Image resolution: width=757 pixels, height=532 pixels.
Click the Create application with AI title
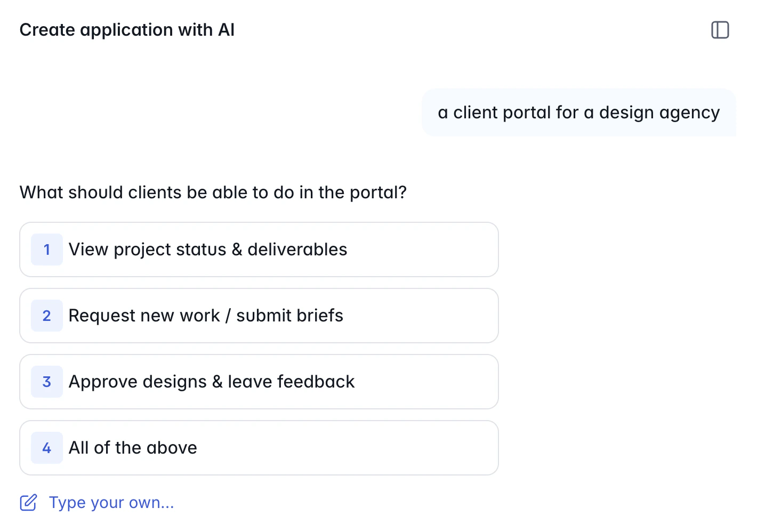[127, 30]
